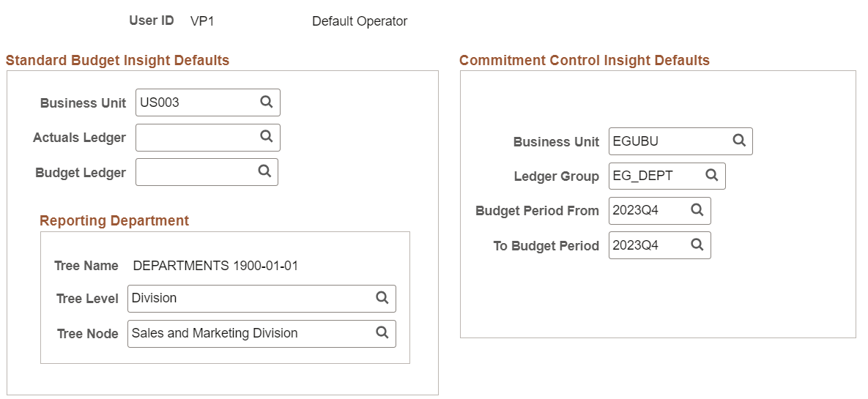
Task: Click the Reporting Department section heading
Action: [114, 220]
